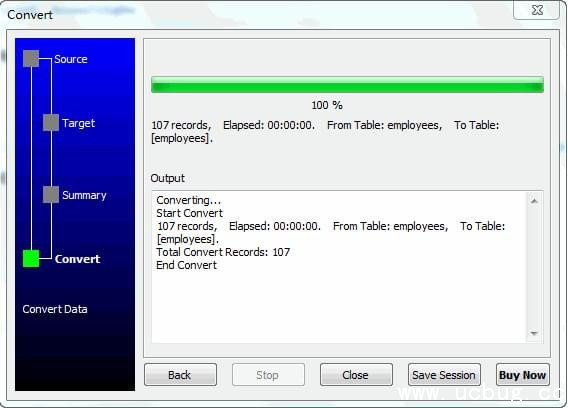568x408 pixels.
Task: Click the output scrollbar up arrow
Action: (x=534, y=201)
